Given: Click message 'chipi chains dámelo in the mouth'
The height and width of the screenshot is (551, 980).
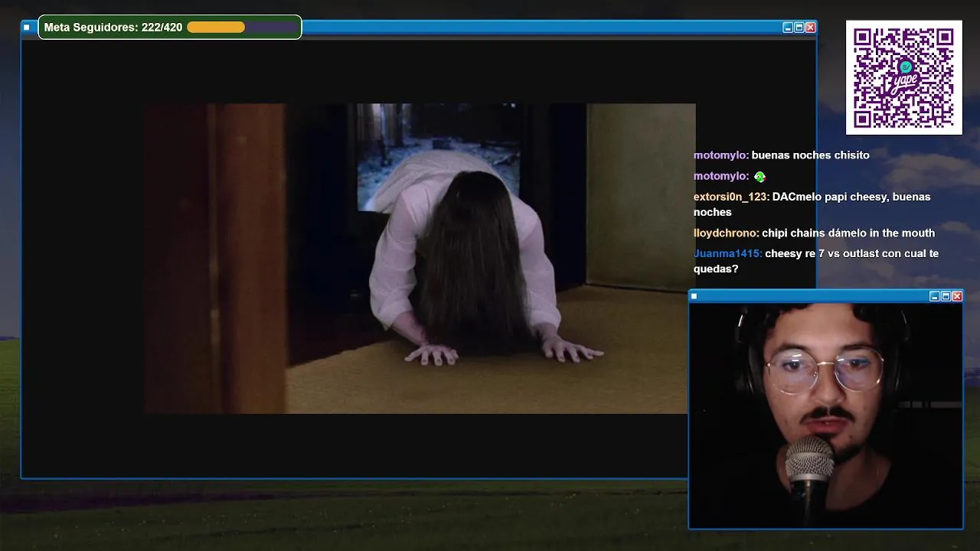Looking at the screenshot, I should coord(848,233).
